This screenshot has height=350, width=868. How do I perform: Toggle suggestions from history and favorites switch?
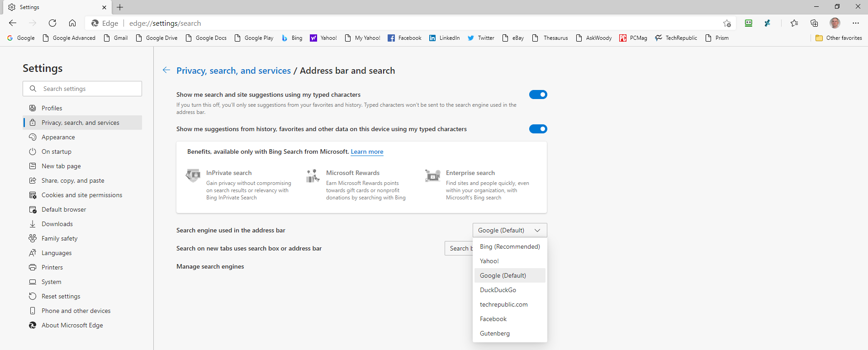coord(538,129)
